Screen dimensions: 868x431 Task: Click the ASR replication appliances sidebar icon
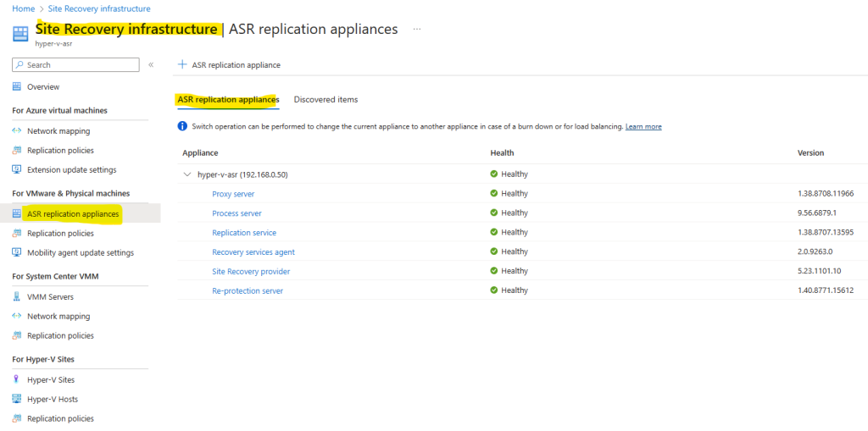[x=17, y=214]
